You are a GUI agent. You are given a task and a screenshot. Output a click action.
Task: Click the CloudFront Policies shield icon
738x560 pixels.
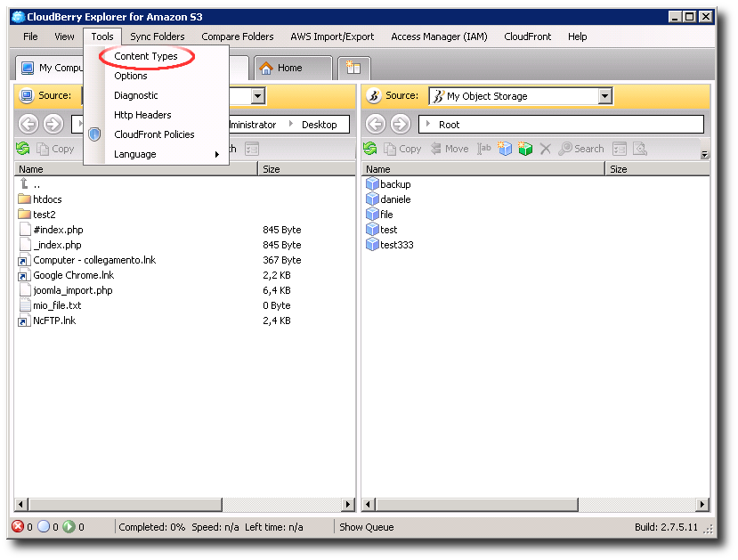pyautogui.click(x=94, y=134)
